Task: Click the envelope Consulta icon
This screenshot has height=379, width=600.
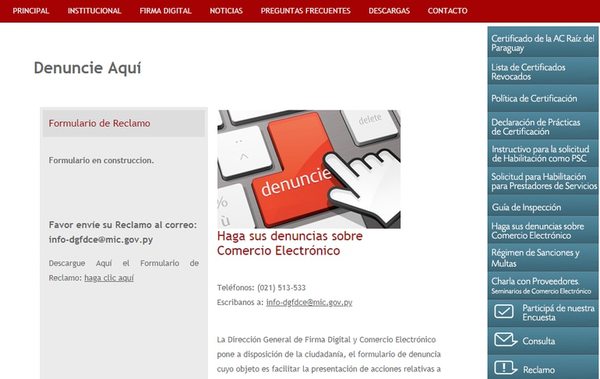Action: [505, 340]
